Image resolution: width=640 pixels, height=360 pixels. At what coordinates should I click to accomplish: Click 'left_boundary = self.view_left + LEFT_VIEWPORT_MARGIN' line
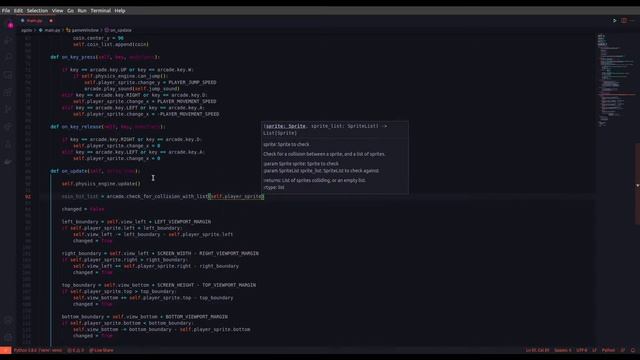[136, 222]
